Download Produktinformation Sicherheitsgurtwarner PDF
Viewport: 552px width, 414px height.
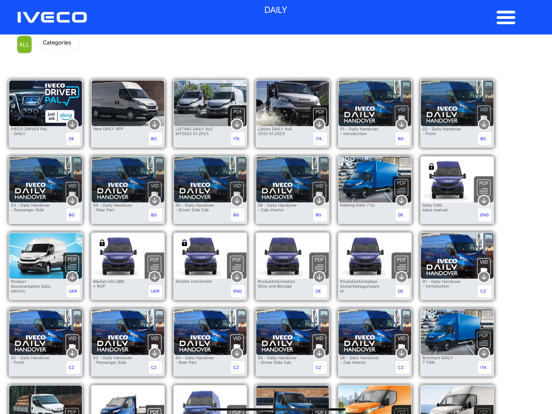click(401, 277)
